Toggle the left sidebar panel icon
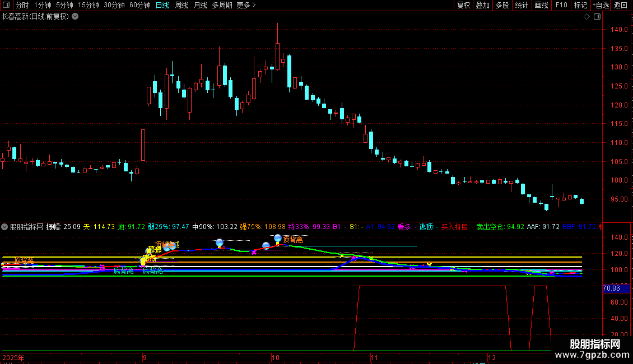The width and height of the screenshot is (633, 364). [6, 6]
